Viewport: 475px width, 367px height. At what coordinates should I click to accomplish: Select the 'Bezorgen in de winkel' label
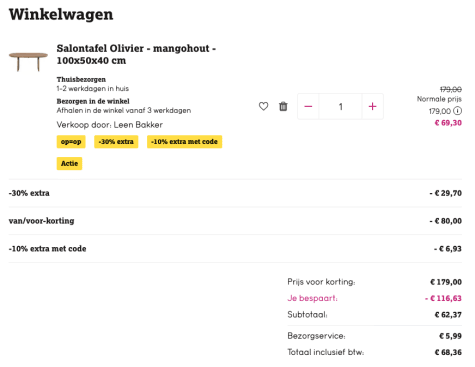(x=93, y=101)
